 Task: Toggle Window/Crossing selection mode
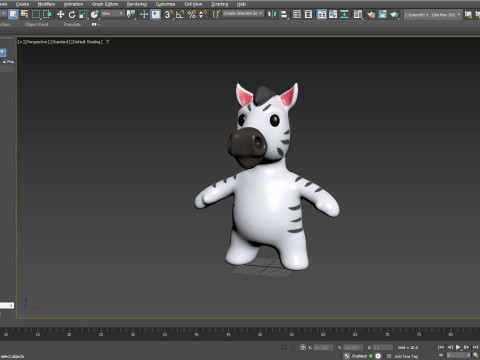47,14
